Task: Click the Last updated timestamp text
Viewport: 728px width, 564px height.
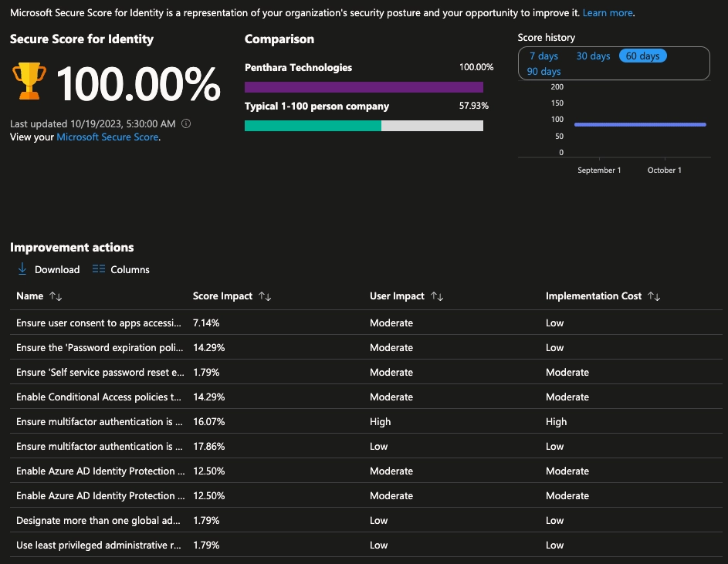Action: (x=93, y=124)
